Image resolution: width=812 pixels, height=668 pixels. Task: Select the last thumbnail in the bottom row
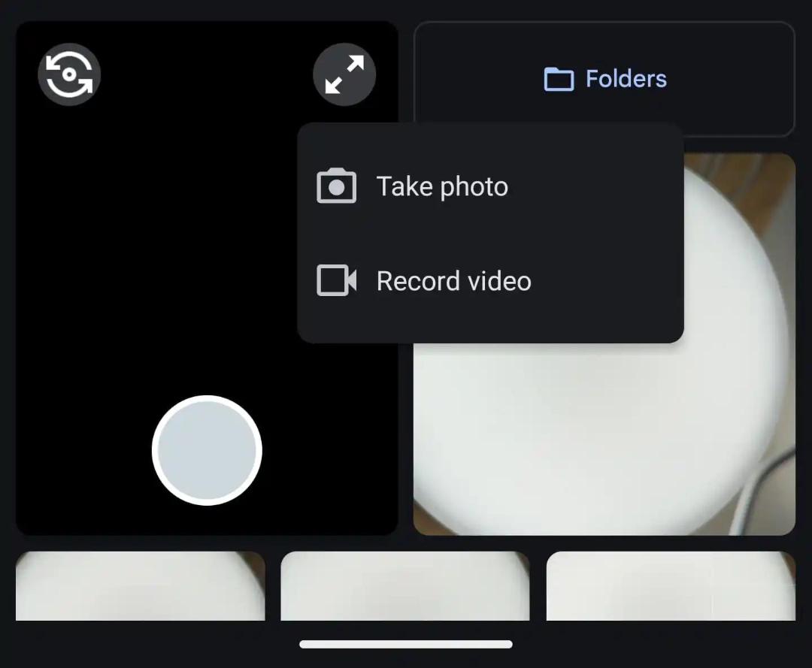pyautogui.click(x=671, y=586)
